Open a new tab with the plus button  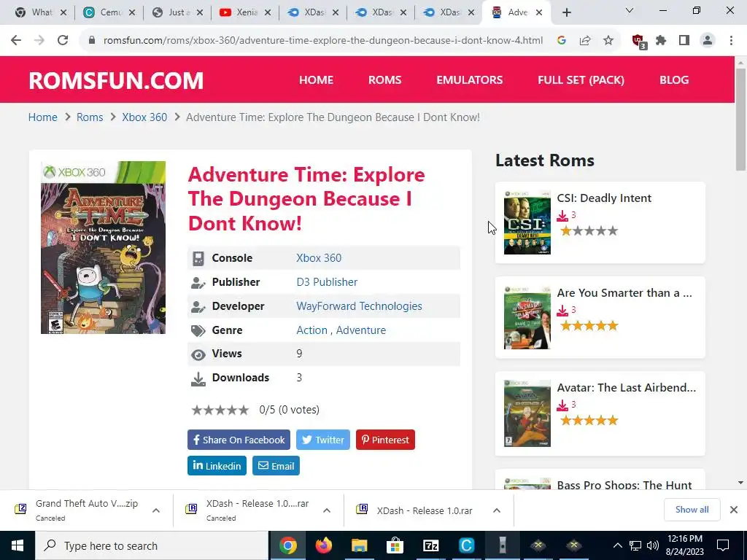coord(566,13)
